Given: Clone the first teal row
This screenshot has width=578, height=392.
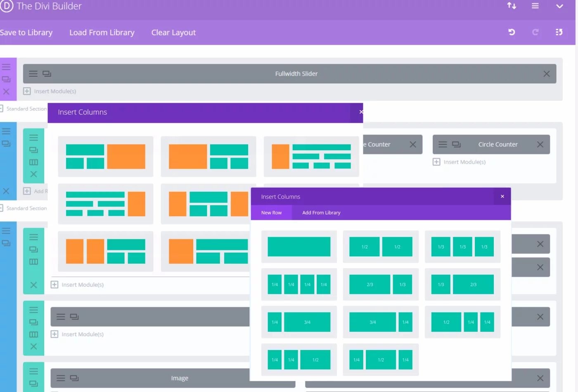Looking at the screenshot, I should (33, 150).
